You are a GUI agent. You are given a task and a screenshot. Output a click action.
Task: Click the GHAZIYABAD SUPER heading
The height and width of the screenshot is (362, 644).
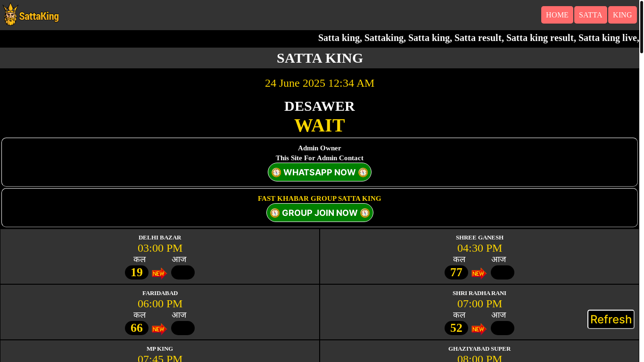(x=479, y=349)
